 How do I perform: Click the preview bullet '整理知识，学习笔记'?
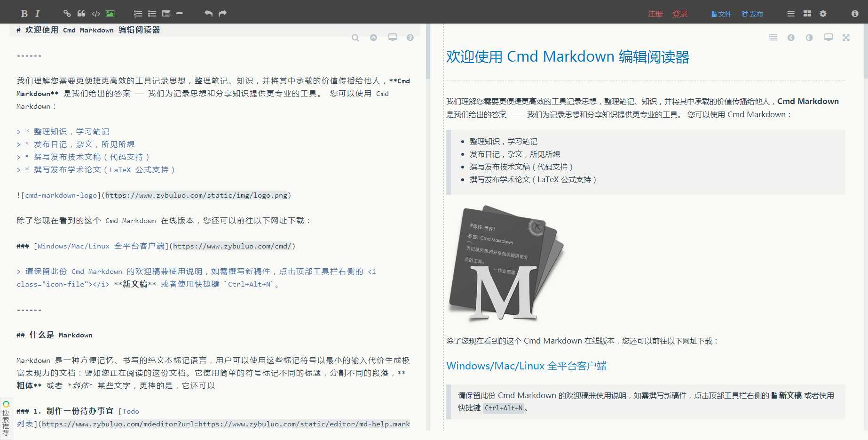[503, 142]
